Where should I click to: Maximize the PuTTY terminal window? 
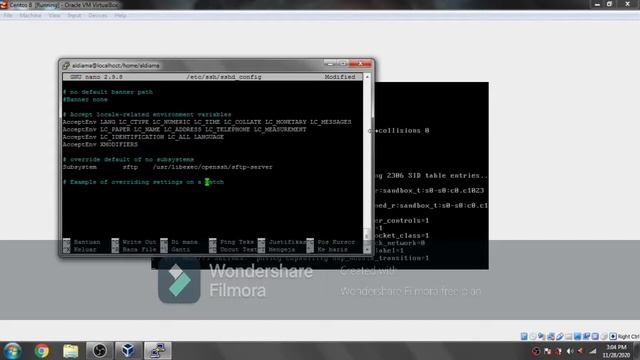tap(342, 64)
